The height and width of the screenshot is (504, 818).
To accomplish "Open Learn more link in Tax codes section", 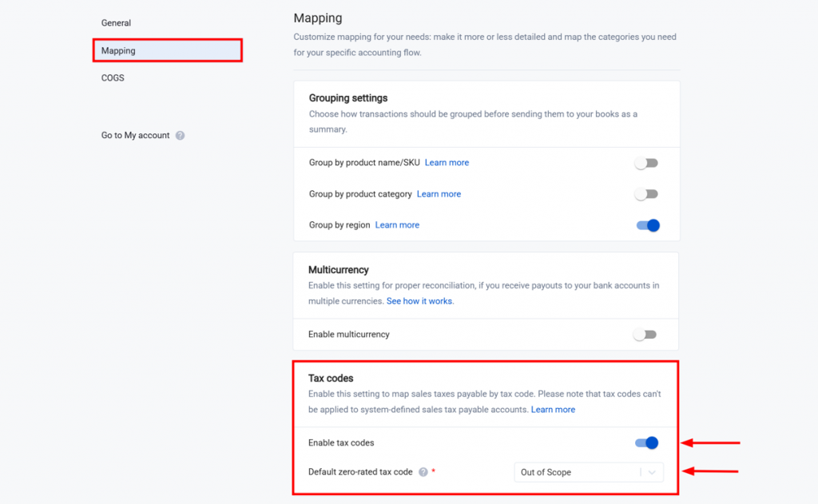I will [553, 410].
